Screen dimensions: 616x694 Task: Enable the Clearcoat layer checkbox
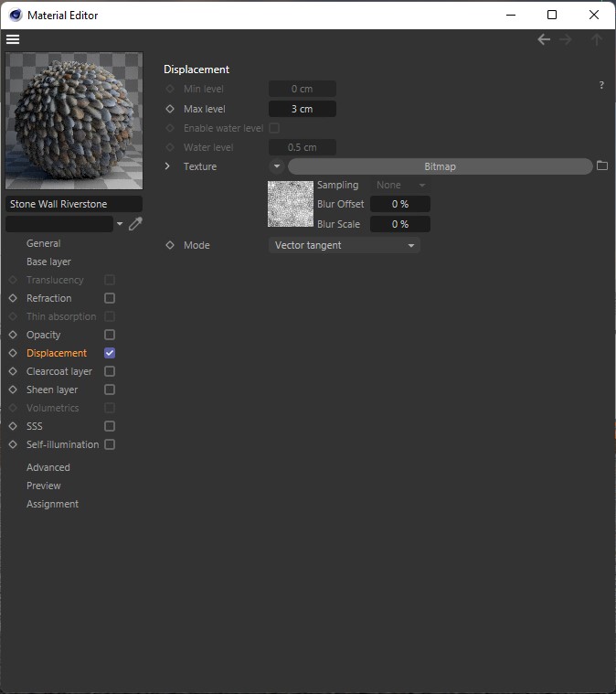(x=110, y=371)
